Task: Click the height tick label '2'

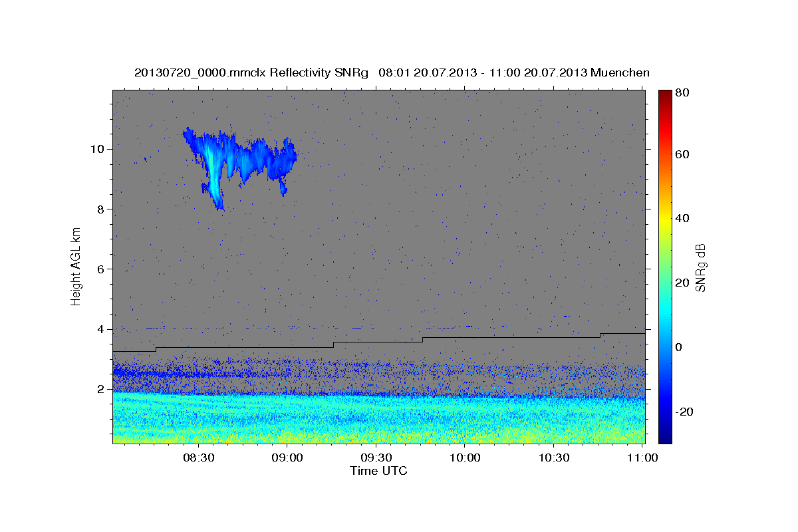Action: click(102, 389)
